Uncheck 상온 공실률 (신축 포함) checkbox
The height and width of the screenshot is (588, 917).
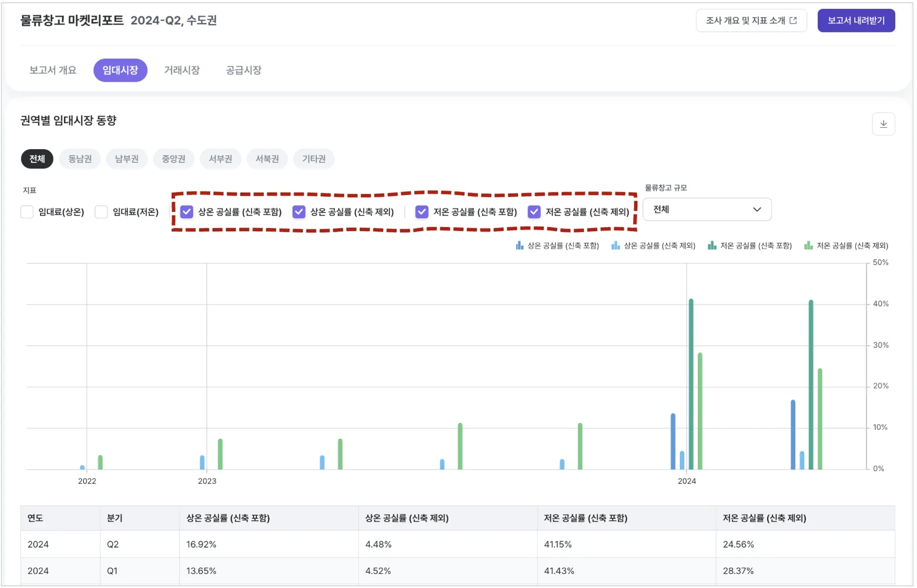point(187,212)
